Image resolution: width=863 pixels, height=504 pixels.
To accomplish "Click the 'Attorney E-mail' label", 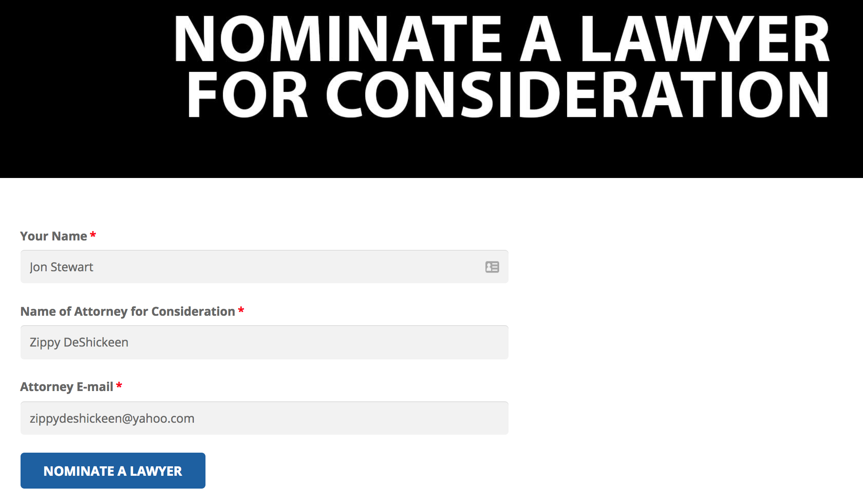I will tap(66, 387).
